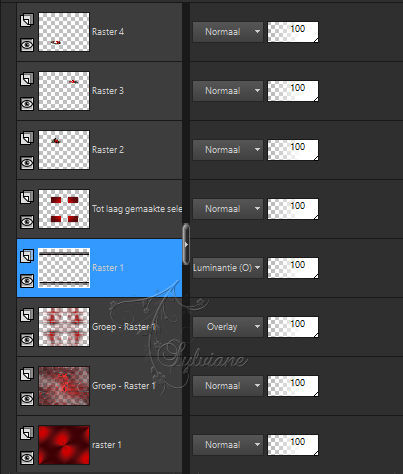The height and width of the screenshot is (474, 403).
Task: Select the Raster 3 layer name
Action: (108, 91)
